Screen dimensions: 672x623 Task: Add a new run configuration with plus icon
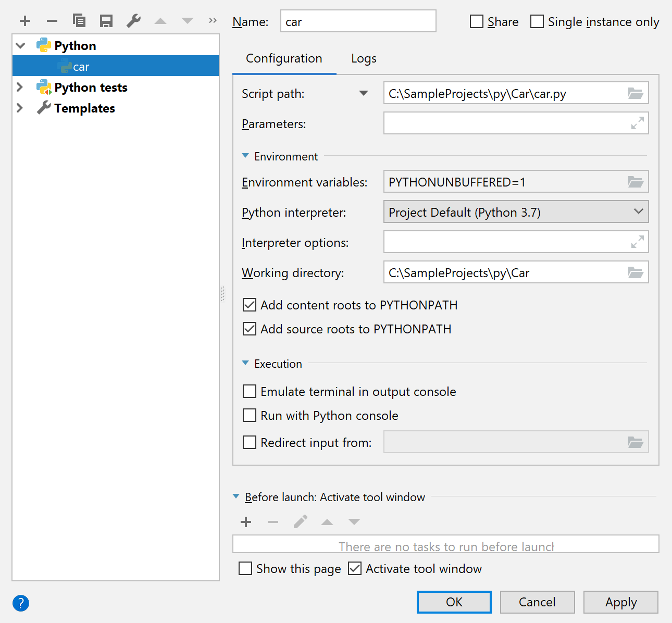(25, 21)
